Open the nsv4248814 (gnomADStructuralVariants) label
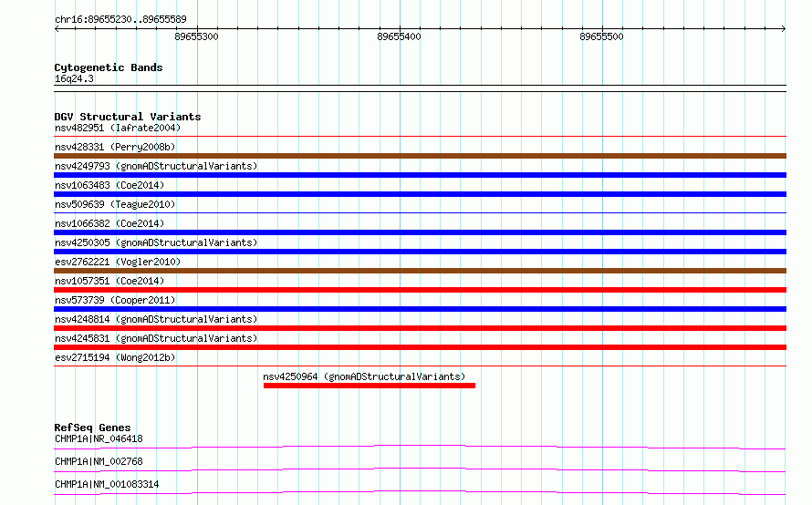Image resolution: width=812 pixels, height=505 pixels. (156, 319)
